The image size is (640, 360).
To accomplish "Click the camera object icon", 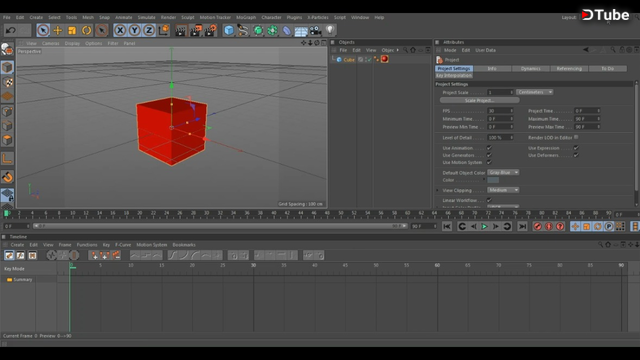I will (316, 30).
